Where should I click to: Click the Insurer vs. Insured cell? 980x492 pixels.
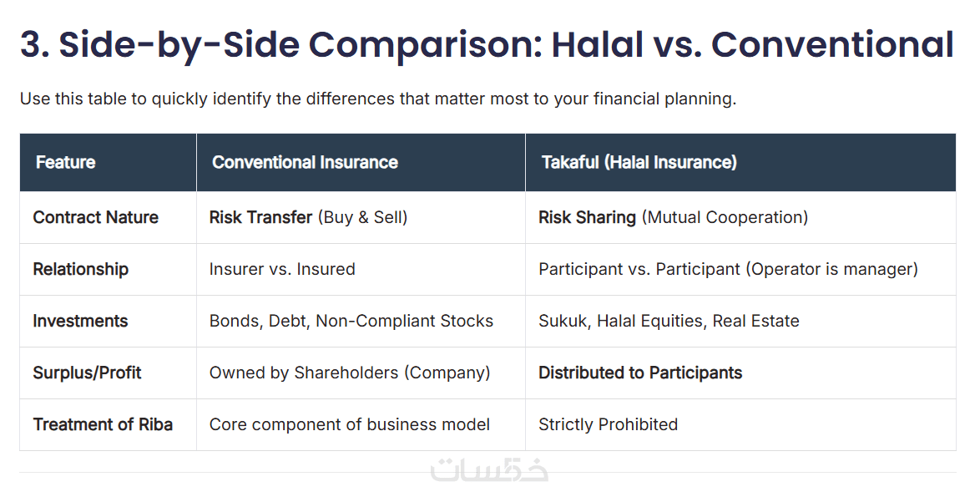point(282,269)
